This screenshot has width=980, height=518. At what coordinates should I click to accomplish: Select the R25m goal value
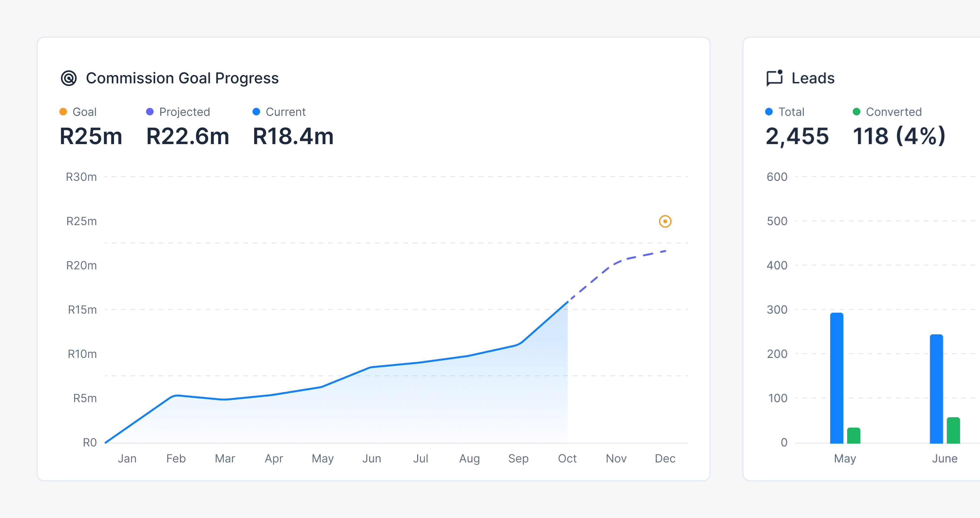click(x=91, y=137)
